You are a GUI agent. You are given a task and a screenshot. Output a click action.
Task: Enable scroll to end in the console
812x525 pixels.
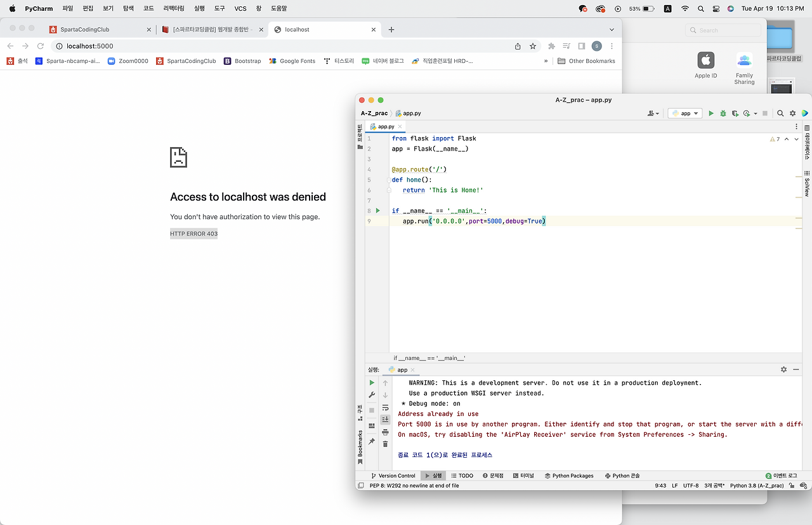click(385, 419)
